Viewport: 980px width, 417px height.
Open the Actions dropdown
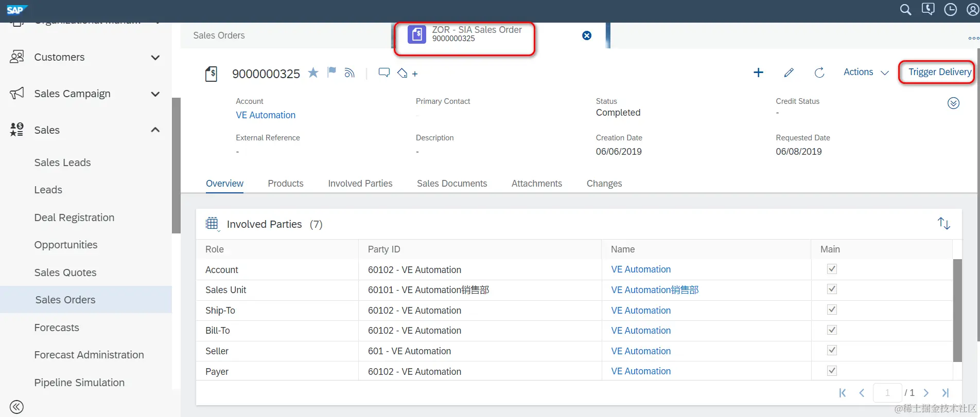point(866,72)
